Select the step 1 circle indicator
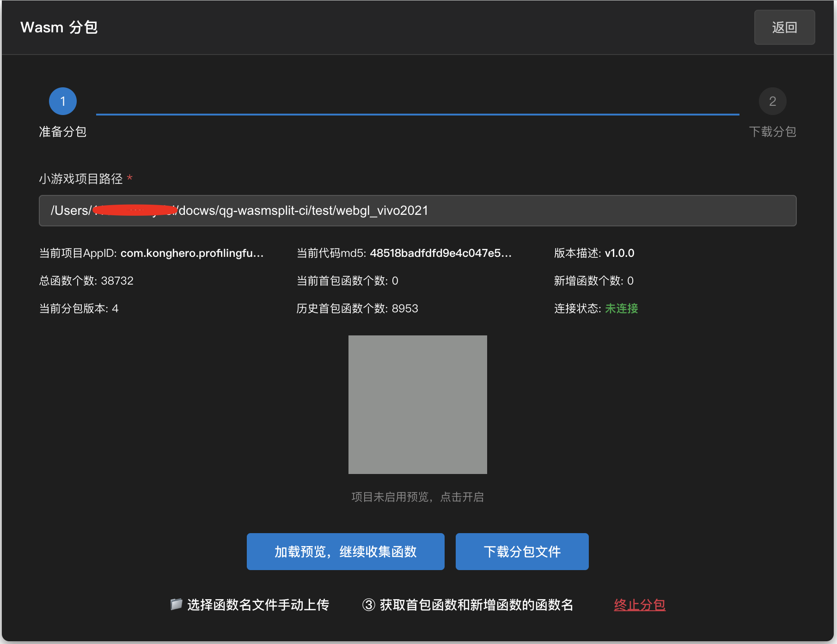 pyautogui.click(x=63, y=101)
